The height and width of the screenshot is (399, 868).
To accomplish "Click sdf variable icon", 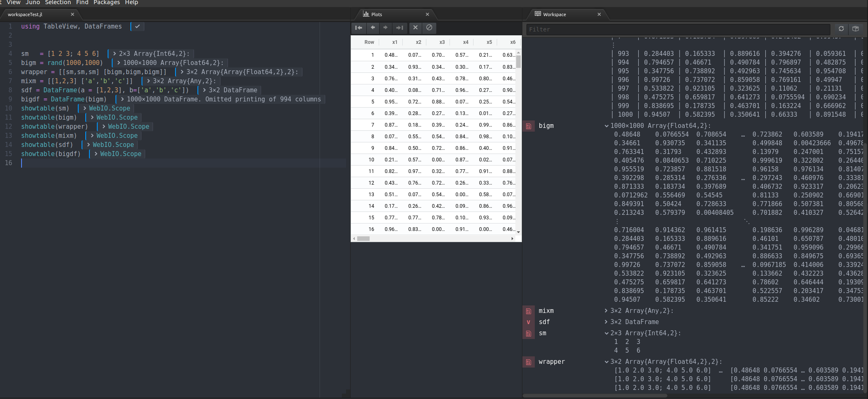I will pos(529,322).
